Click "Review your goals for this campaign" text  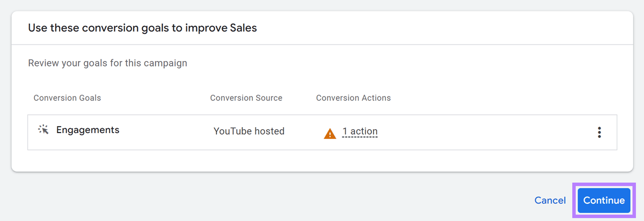tap(107, 63)
